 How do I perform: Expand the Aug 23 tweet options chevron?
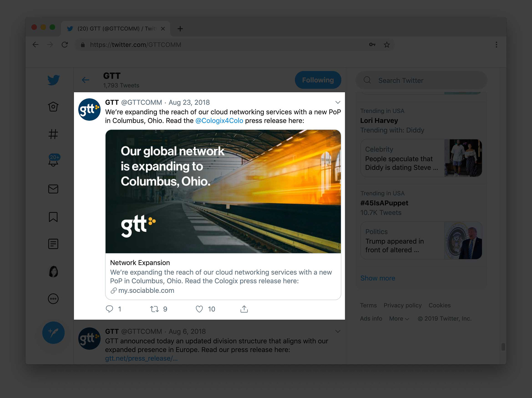pos(338,102)
